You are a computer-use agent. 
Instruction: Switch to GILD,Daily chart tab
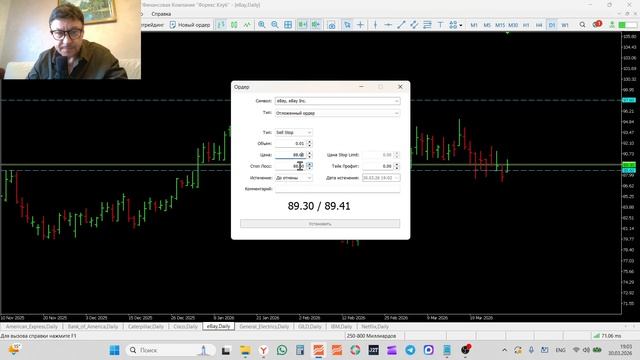click(310, 327)
